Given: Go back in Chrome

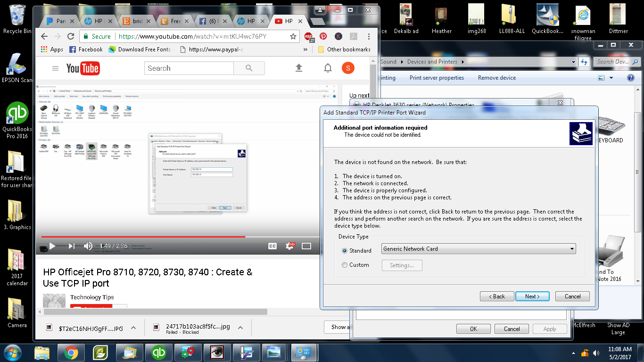Looking at the screenshot, I should pos(44,36).
